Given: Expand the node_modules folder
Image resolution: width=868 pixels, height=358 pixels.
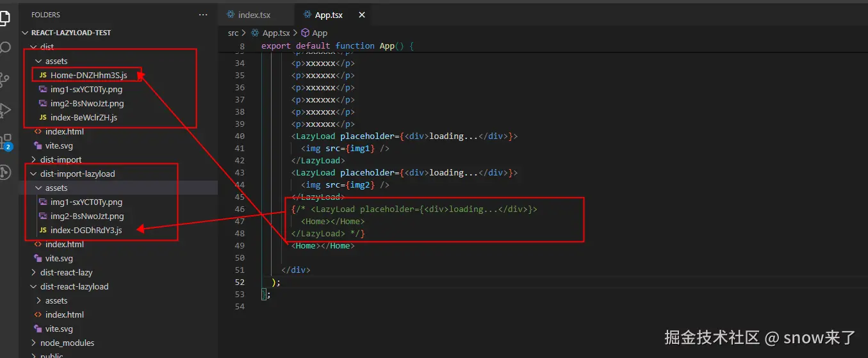Looking at the screenshot, I should coord(34,343).
